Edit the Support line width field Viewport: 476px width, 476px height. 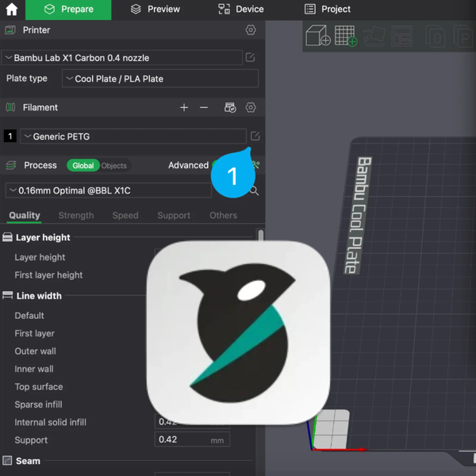[192, 440]
